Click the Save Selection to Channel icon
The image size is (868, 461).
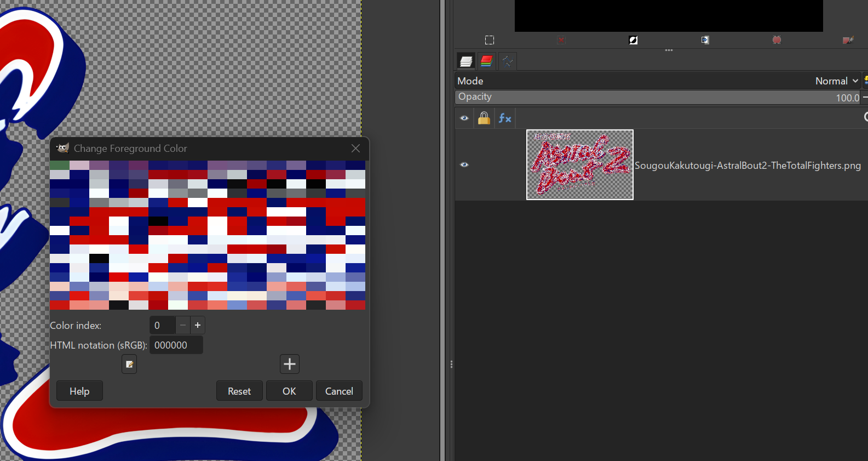coord(705,40)
